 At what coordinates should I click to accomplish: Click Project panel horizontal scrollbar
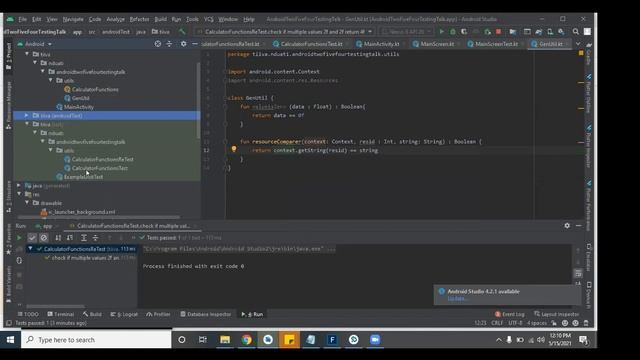coord(98,217)
